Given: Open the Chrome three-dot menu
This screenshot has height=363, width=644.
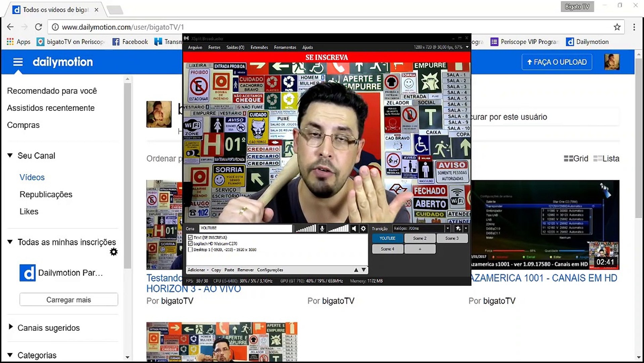Looking at the screenshot, I should pyautogui.click(x=634, y=27).
